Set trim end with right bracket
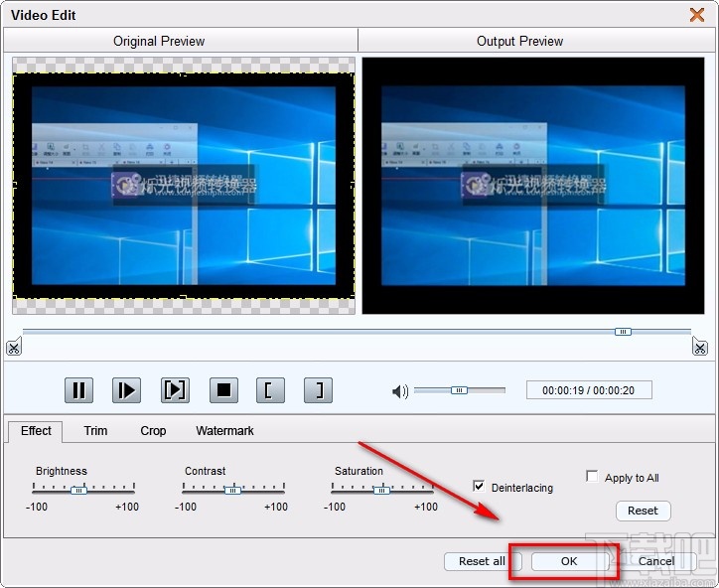 point(318,390)
